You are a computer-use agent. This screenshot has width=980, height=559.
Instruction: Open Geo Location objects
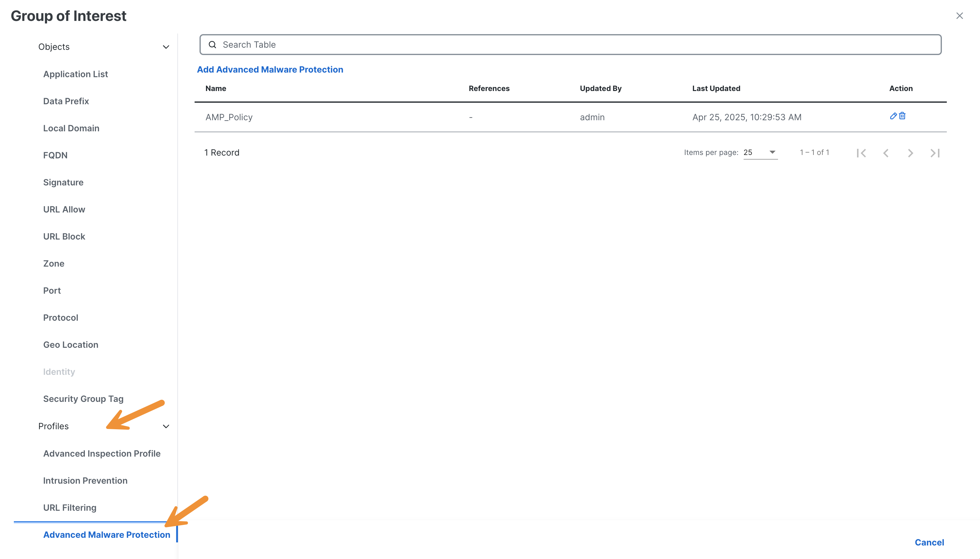[x=71, y=345]
